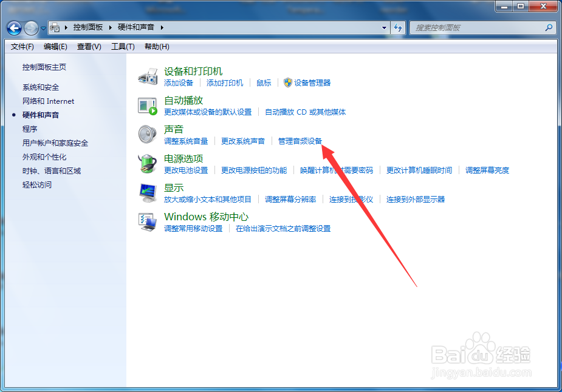The image size is (562, 392).
Task: Open the address bar dropdown arrow
Action: coord(383,27)
